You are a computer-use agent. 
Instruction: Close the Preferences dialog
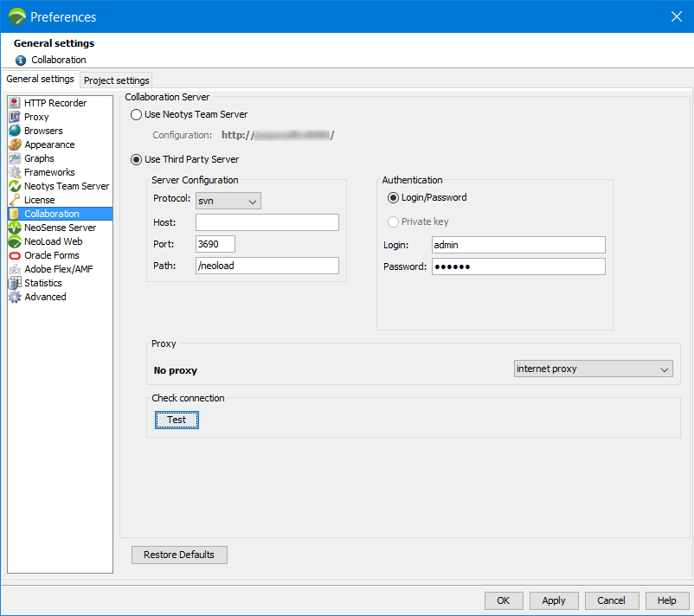click(x=677, y=16)
